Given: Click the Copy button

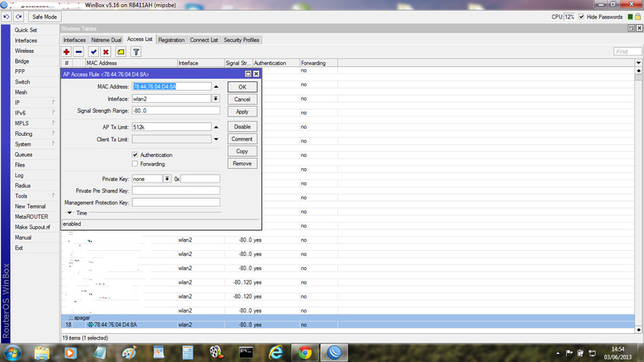Looking at the screenshot, I should point(242,151).
